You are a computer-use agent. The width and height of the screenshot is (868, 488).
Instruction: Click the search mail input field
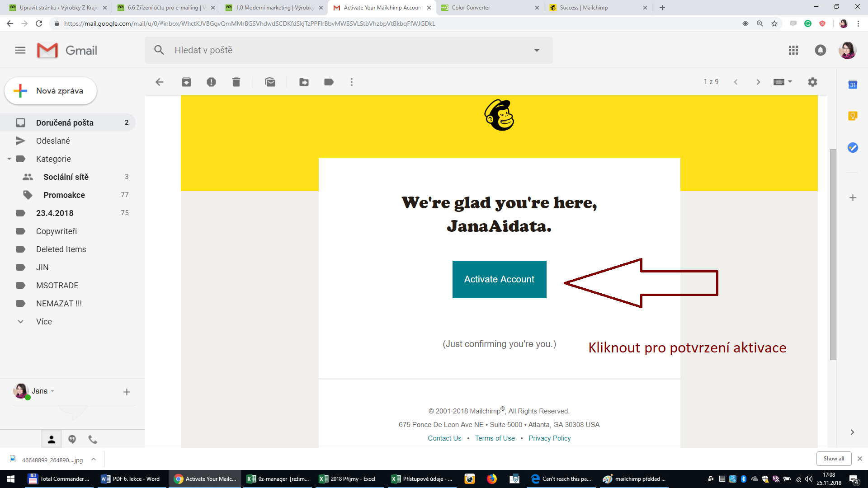pos(348,50)
